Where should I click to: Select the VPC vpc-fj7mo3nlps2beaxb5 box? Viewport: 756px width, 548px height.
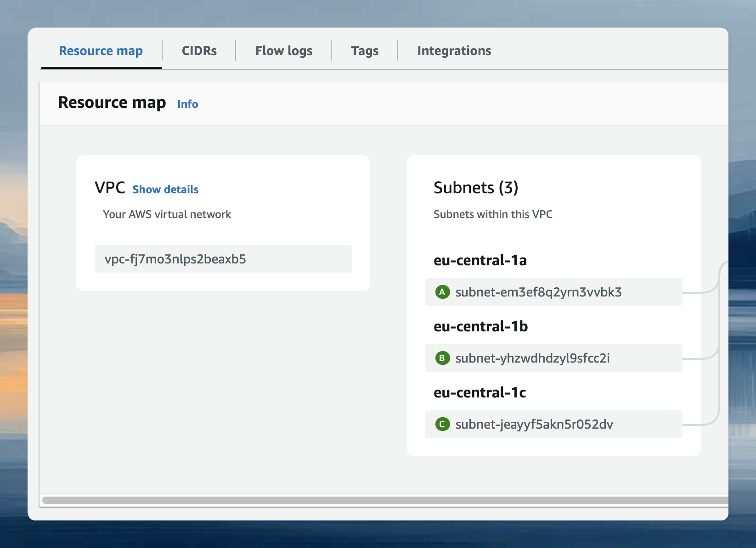(223, 259)
